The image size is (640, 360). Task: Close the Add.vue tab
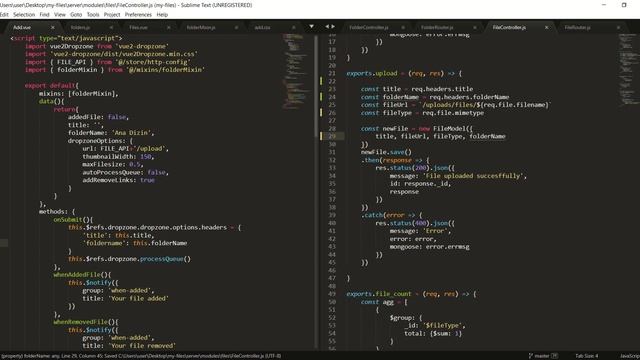(x=53, y=27)
